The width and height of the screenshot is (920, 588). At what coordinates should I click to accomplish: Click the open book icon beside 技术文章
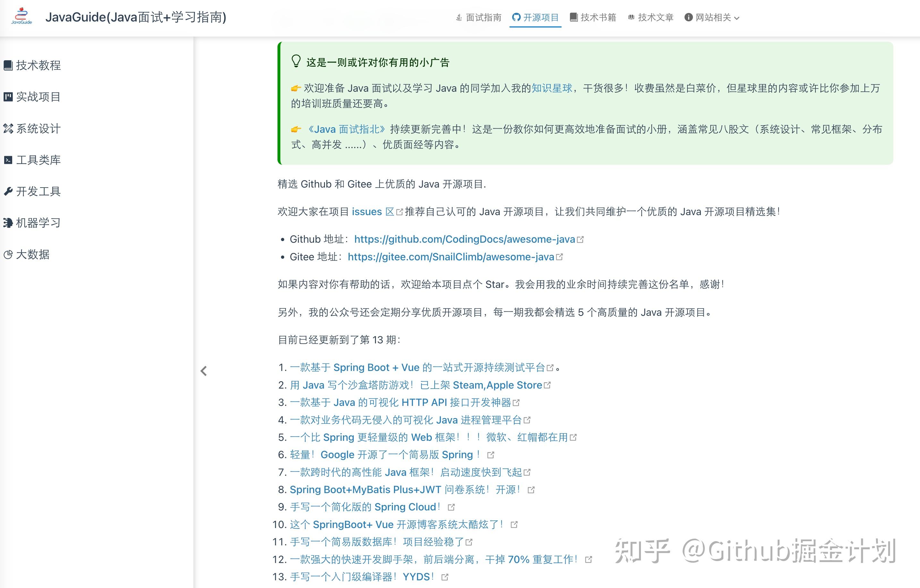[x=631, y=17]
